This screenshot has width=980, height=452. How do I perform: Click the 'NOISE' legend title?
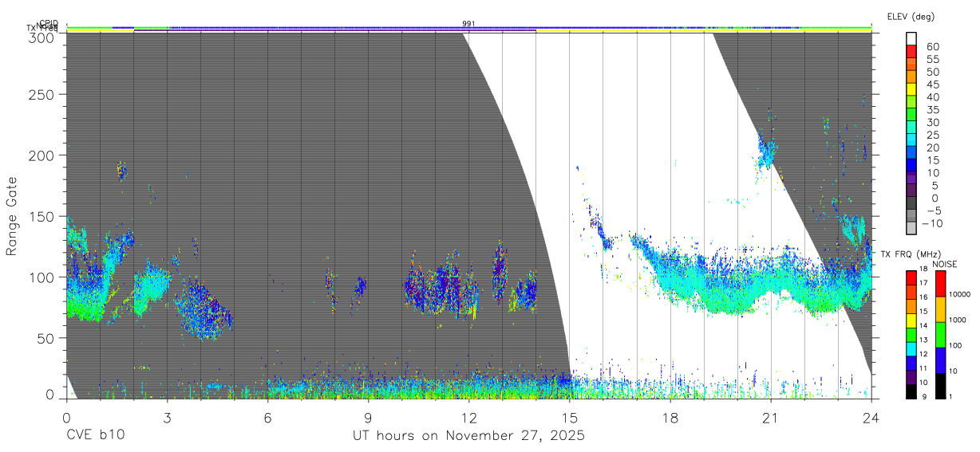pyautogui.click(x=945, y=264)
